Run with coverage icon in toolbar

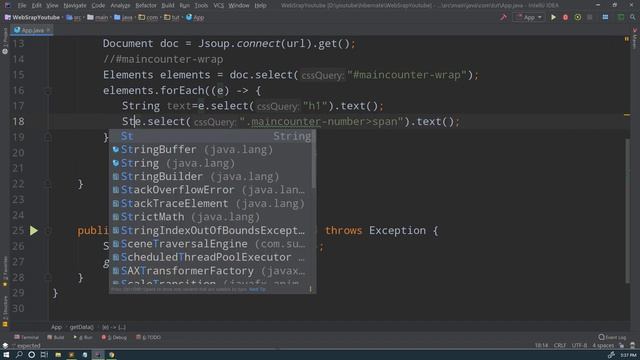[578, 18]
